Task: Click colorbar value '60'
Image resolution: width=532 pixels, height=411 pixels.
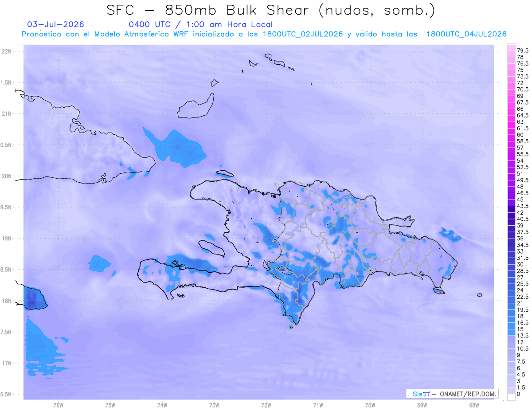Action: coord(520,135)
